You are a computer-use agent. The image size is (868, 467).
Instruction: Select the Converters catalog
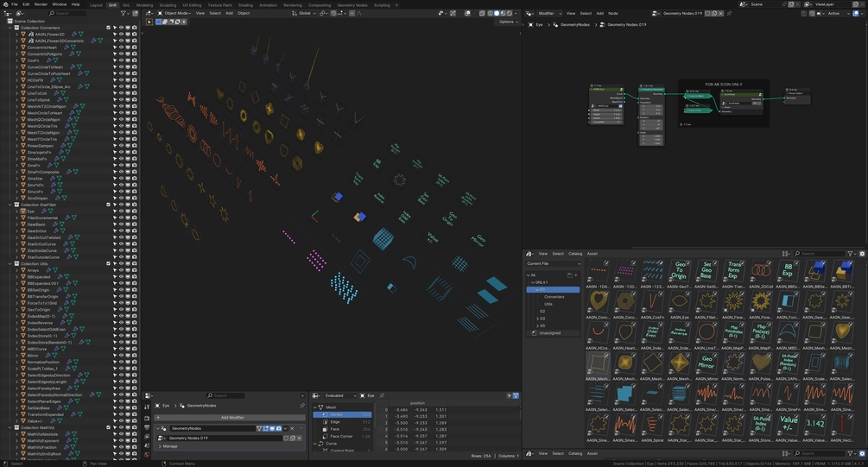(554, 297)
